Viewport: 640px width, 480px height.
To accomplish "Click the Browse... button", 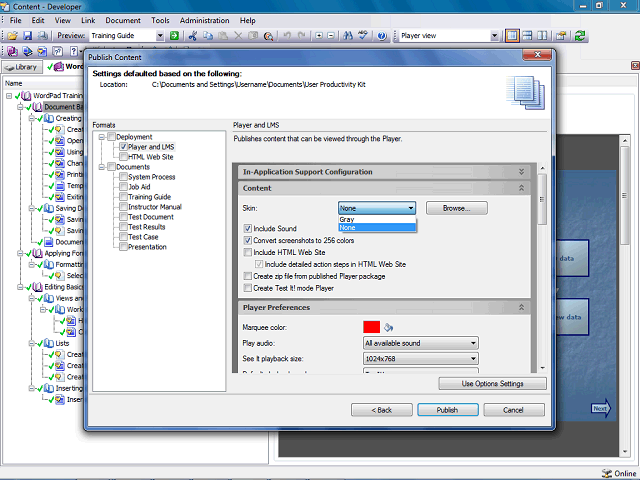I will (457, 208).
